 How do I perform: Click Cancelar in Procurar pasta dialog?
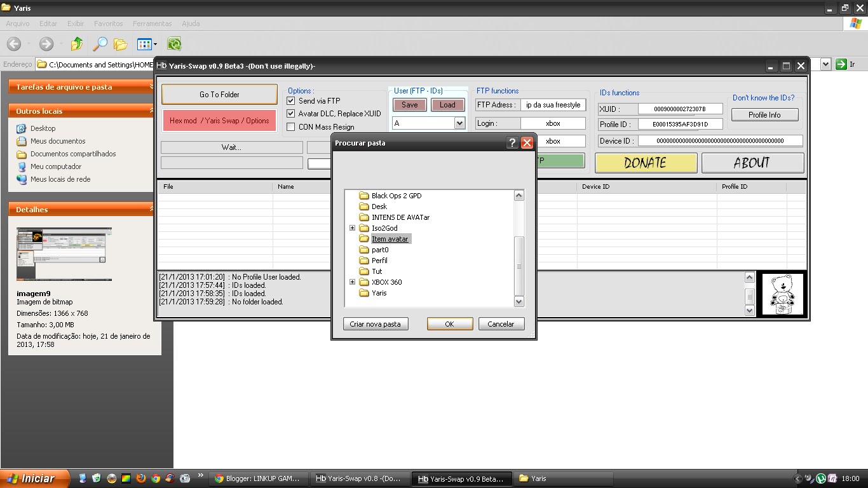[501, 324]
